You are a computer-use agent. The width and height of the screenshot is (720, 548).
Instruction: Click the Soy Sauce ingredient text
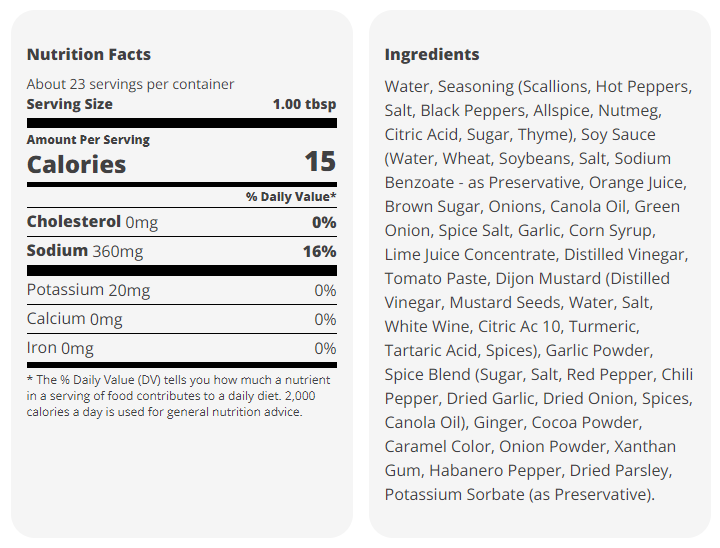click(618, 135)
